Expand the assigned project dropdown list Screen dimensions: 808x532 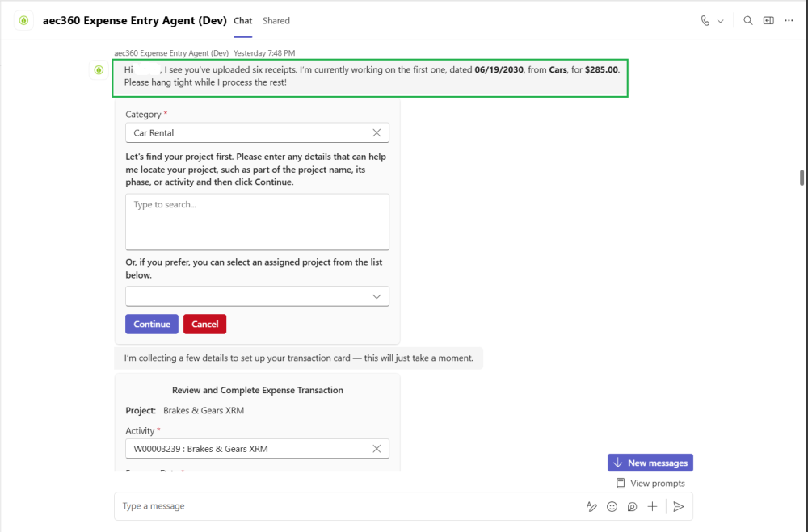coord(257,296)
